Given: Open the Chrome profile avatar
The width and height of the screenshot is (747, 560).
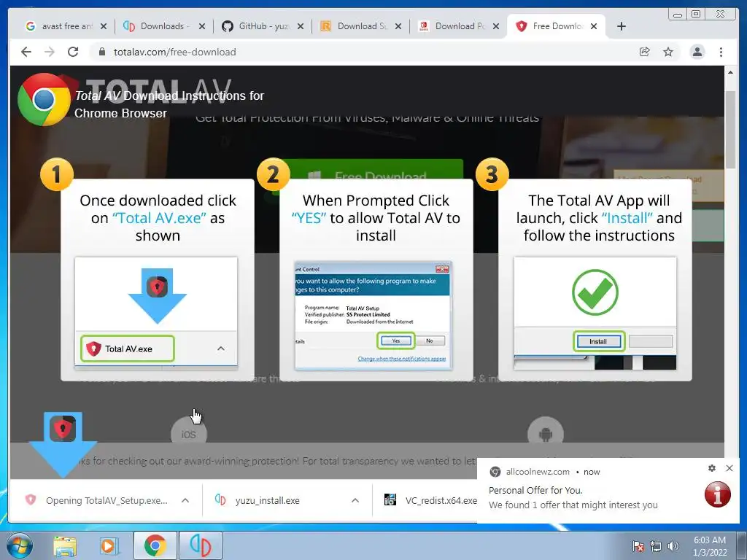Looking at the screenshot, I should (x=697, y=52).
